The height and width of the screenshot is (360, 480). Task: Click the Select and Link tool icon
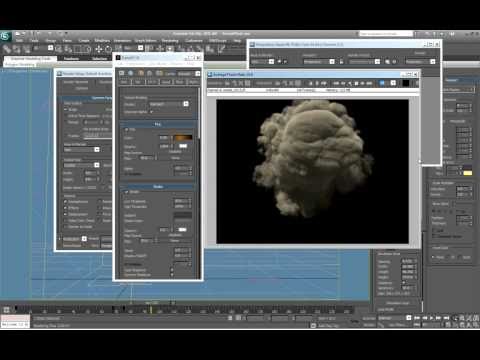tap(7, 49)
